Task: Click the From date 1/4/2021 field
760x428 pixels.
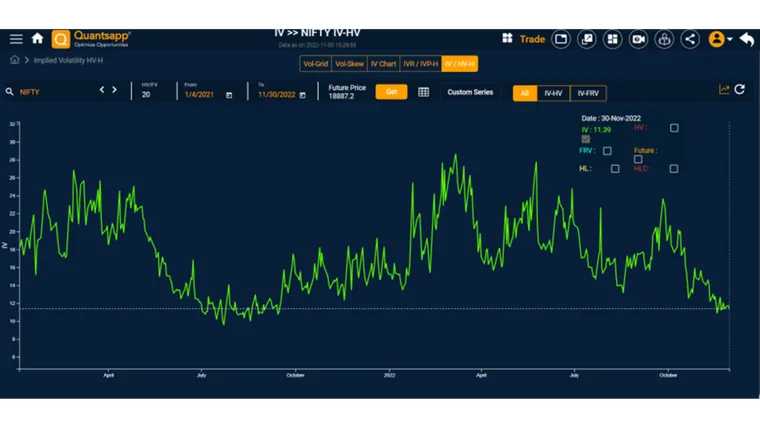Action: [199, 95]
